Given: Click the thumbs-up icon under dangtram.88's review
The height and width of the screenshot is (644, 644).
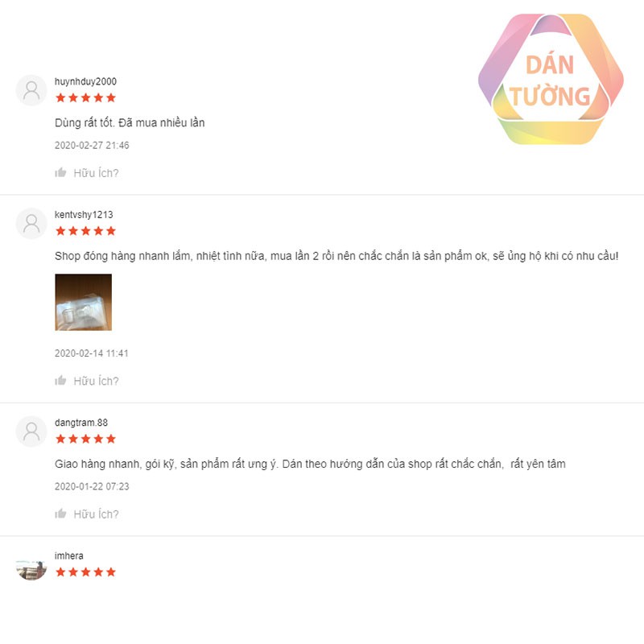Looking at the screenshot, I should [60, 514].
